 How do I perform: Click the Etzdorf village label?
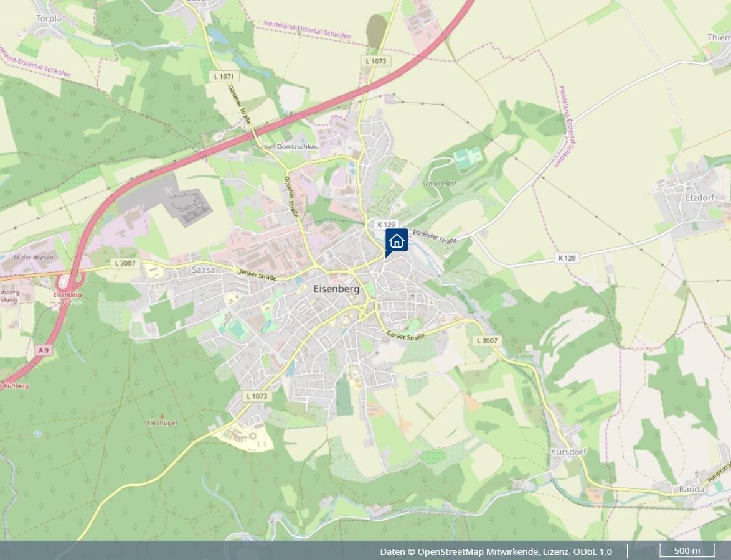pyautogui.click(x=700, y=197)
